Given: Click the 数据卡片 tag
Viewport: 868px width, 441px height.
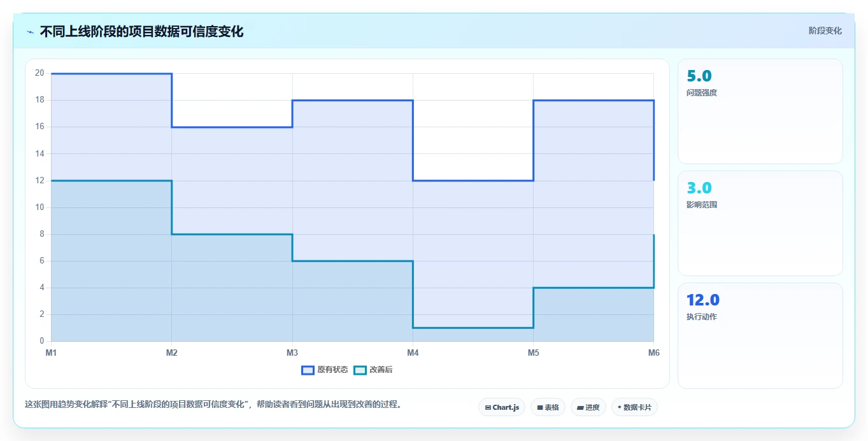Looking at the screenshot, I should 634,407.
